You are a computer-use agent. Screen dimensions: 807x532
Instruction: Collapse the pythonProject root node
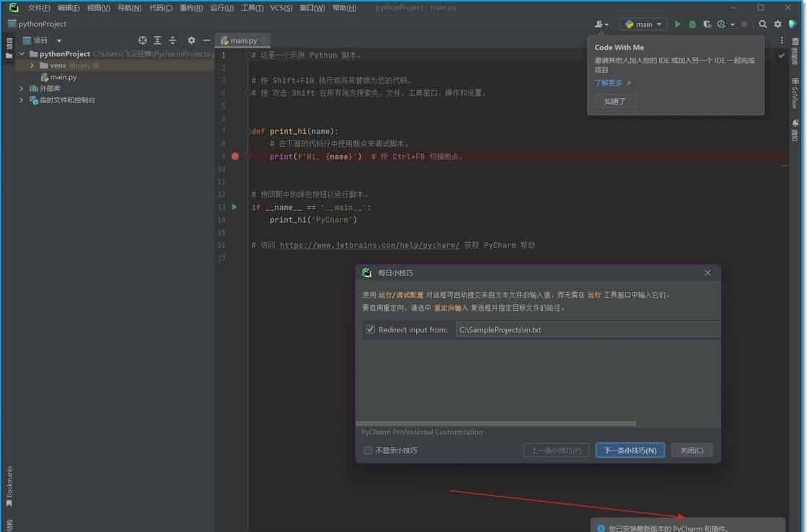(22, 53)
